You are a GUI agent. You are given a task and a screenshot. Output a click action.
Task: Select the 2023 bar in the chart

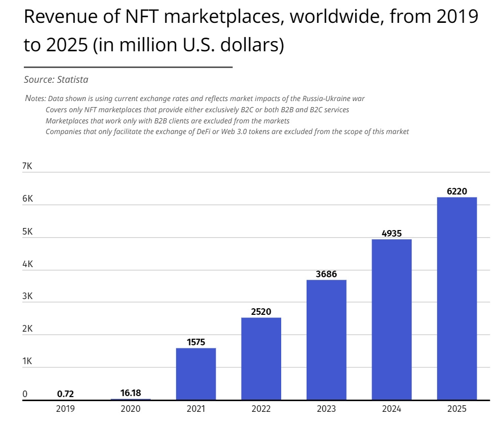pos(326,340)
